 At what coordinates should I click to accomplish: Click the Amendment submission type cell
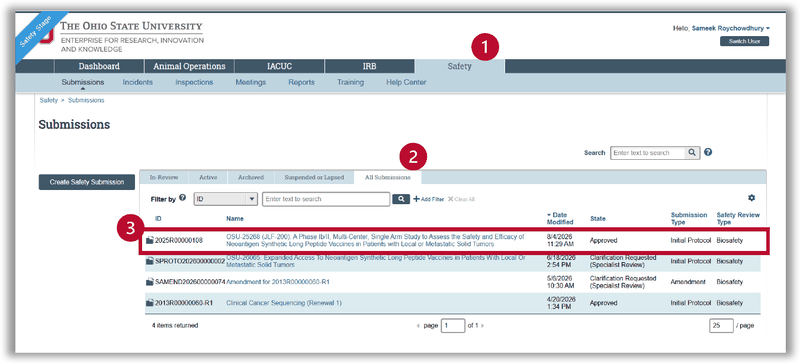click(x=688, y=282)
